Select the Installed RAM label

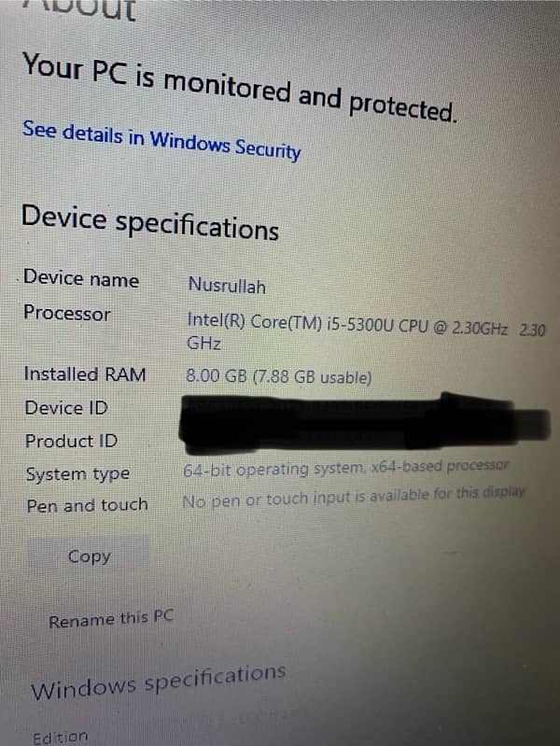pos(85,374)
